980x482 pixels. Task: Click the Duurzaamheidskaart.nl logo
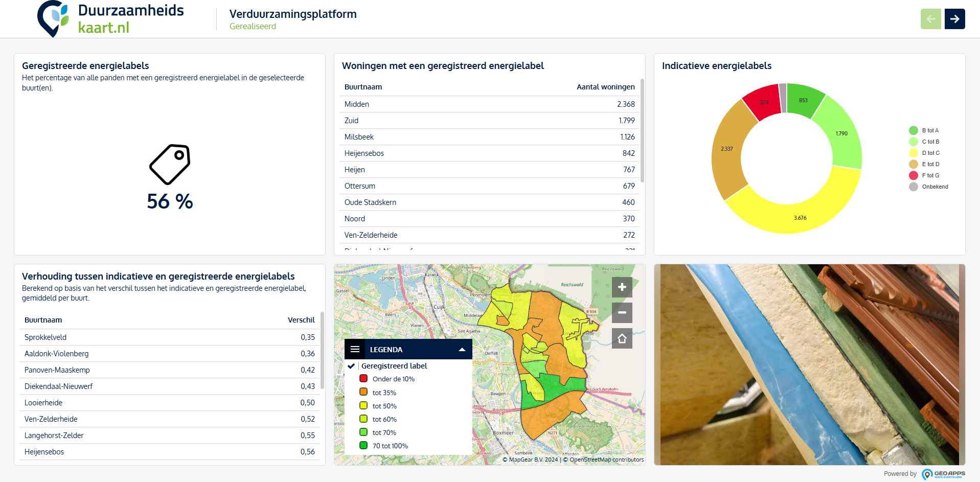[x=110, y=19]
